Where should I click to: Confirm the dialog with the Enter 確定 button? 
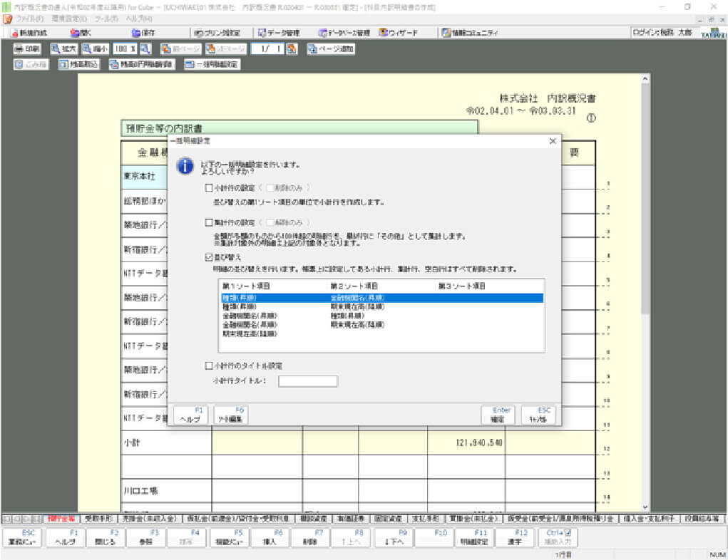pyautogui.click(x=498, y=415)
